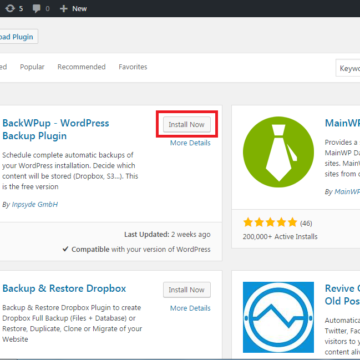The height and width of the screenshot is (360, 360).
Task: Switch to the Favorites tab
Action: tap(133, 67)
